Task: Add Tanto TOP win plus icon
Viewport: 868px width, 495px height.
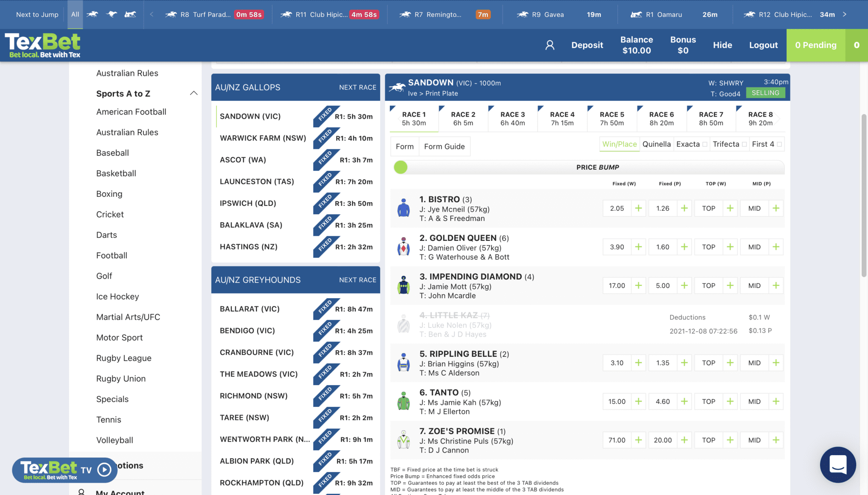Action: click(x=730, y=401)
